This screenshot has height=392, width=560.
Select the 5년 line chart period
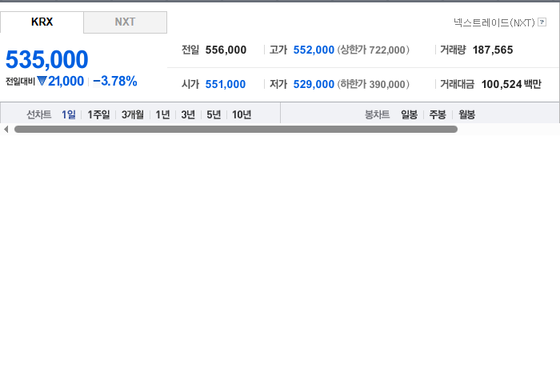pyautogui.click(x=214, y=114)
